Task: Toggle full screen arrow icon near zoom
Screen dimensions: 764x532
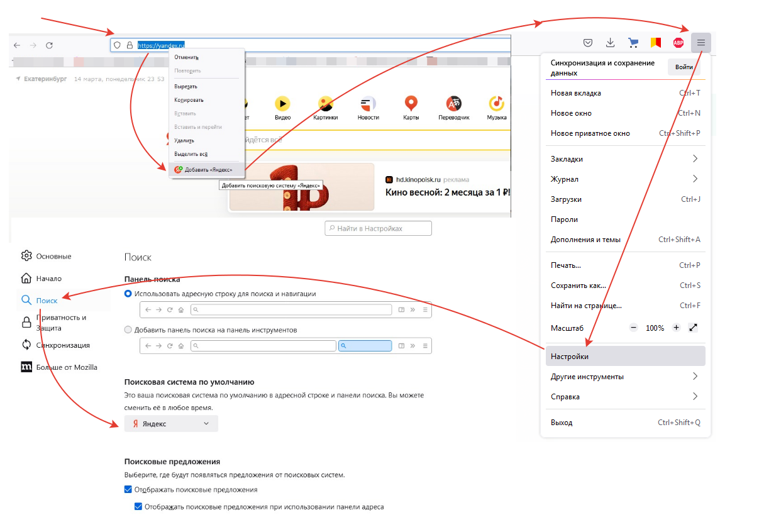Action: tap(693, 328)
